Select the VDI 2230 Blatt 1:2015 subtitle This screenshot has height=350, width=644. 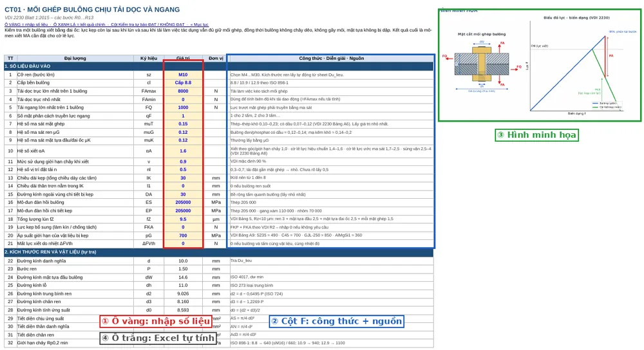pos(49,17)
